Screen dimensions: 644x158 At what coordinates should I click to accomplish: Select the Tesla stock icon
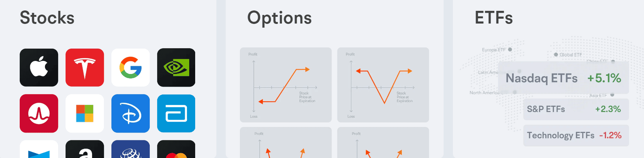(x=85, y=68)
